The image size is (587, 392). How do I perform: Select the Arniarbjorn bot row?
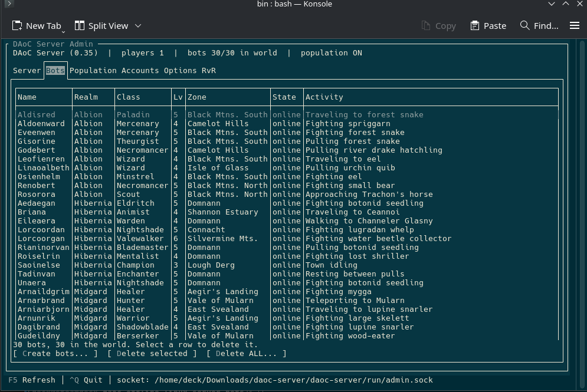tap(287, 309)
